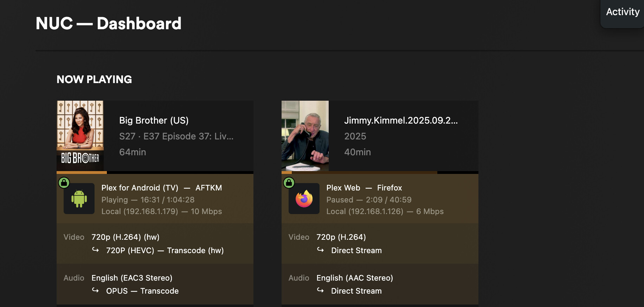This screenshot has width=644, height=307.
Task: Click the Jimmy Kimmel playback progress bar
Action: click(x=380, y=173)
